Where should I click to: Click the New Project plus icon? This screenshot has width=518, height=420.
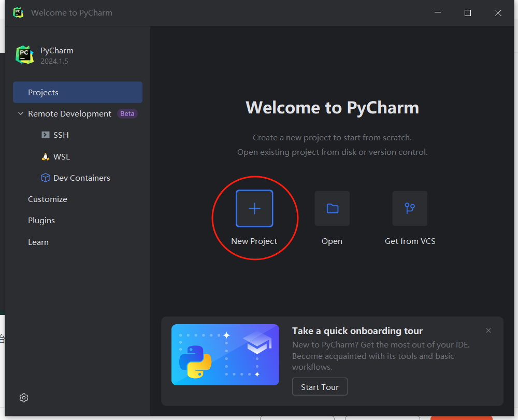click(x=254, y=208)
